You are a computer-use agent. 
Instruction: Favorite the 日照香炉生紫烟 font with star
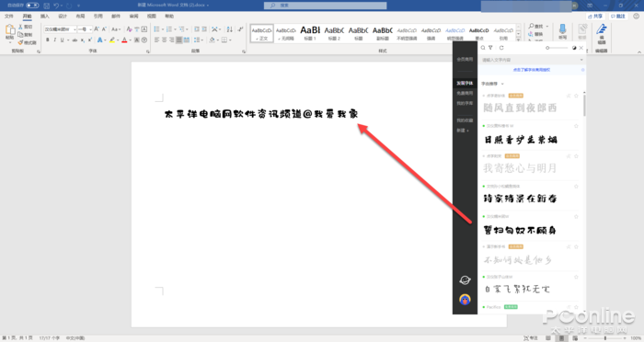[576, 126]
